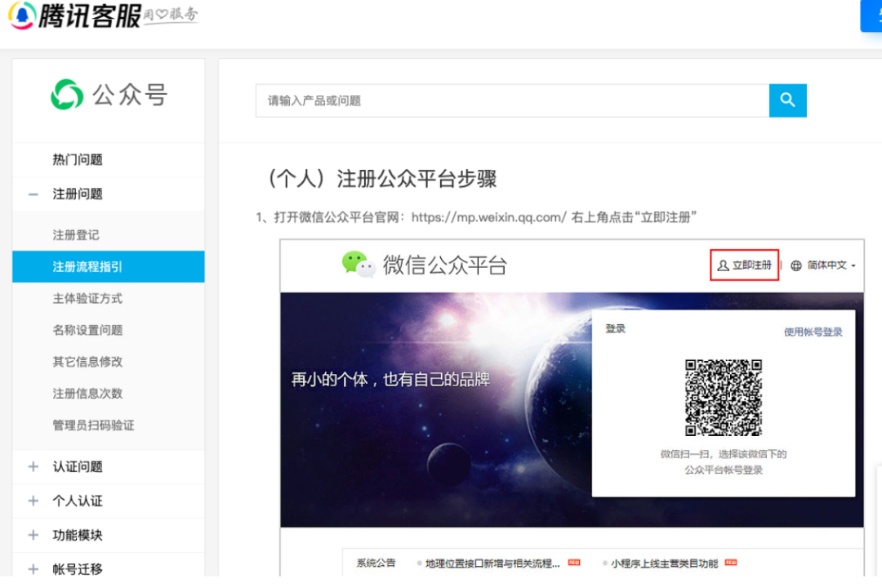
Task: Click the login QR code
Action: coord(723,397)
